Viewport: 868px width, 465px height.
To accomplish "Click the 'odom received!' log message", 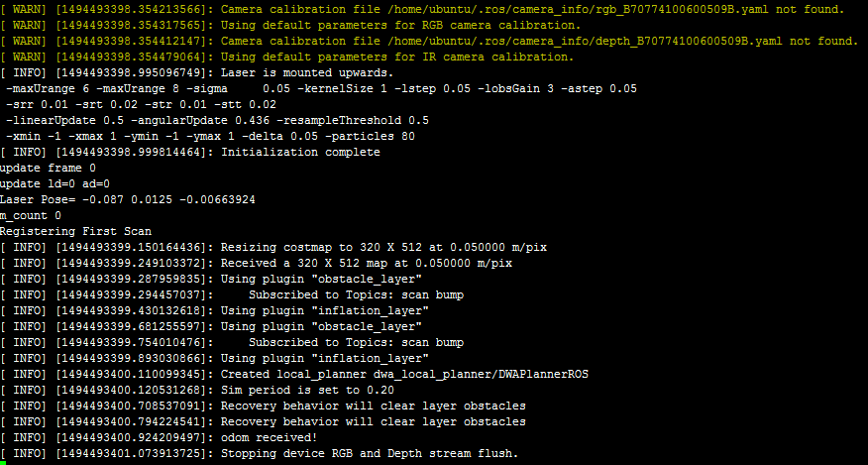I will [x=270, y=437].
